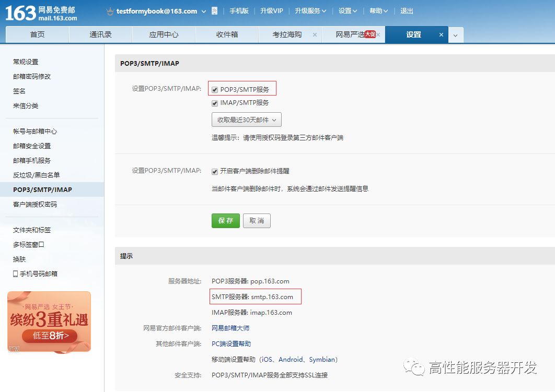
Task: Open 多标签窗口 in the sidebar
Action: pyautogui.click(x=28, y=245)
